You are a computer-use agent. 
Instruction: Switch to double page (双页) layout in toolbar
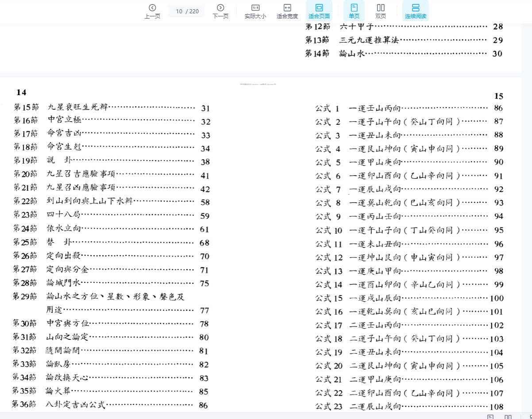[381, 11]
